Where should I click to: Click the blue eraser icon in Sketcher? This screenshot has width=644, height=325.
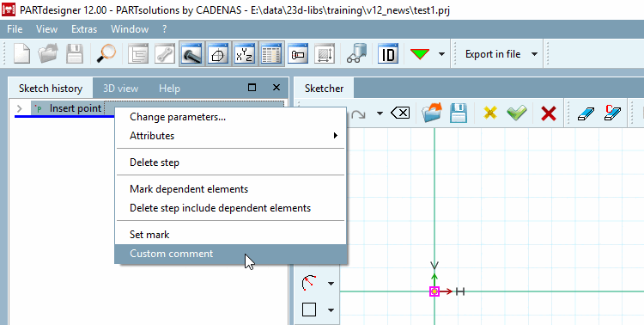click(x=586, y=113)
